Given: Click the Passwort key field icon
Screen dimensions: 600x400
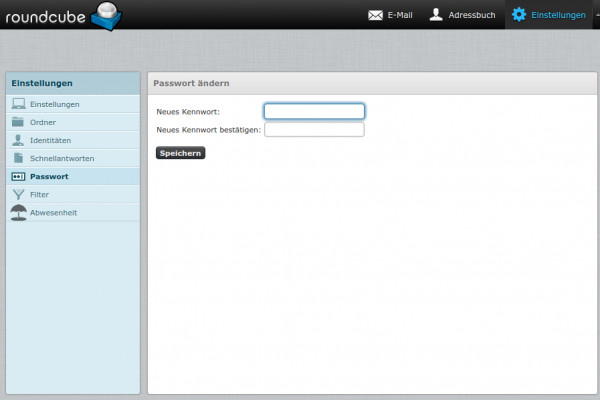Looking at the screenshot, I should [18, 176].
